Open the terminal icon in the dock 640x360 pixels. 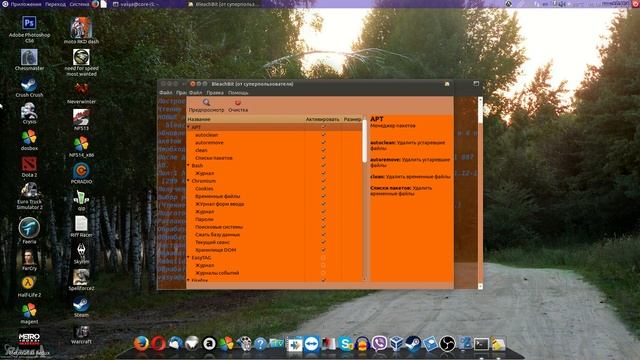pos(481,344)
